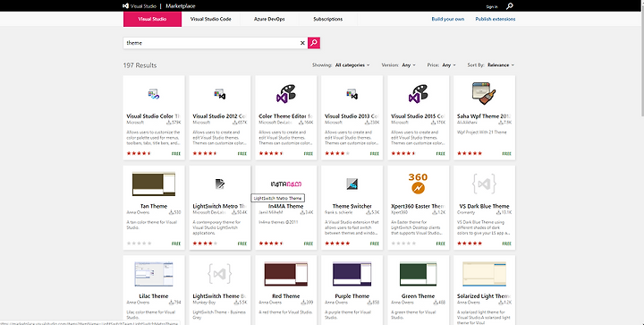Click Visual Studio 2013 Color Theme icon
Image resolution: width=644 pixels, height=325 pixels.
(x=352, y=95)
